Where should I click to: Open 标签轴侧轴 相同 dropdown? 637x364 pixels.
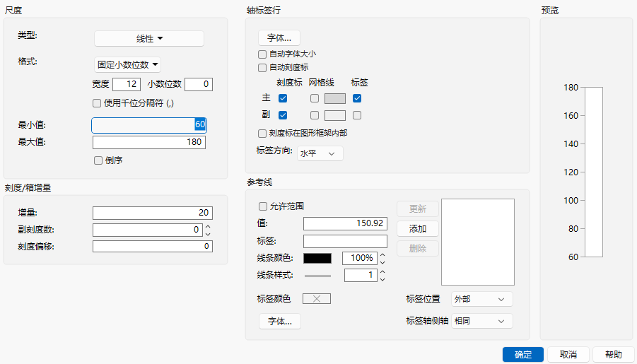point(481,322)
